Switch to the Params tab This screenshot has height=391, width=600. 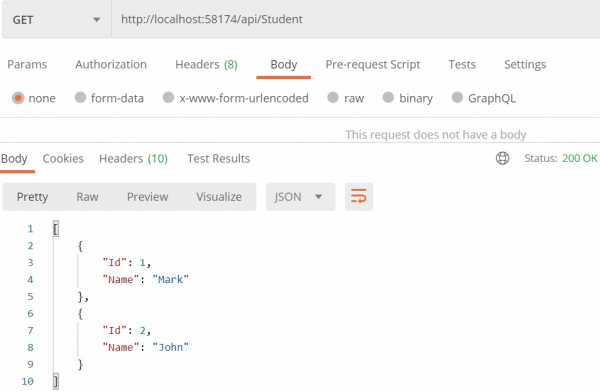(27, 64)
